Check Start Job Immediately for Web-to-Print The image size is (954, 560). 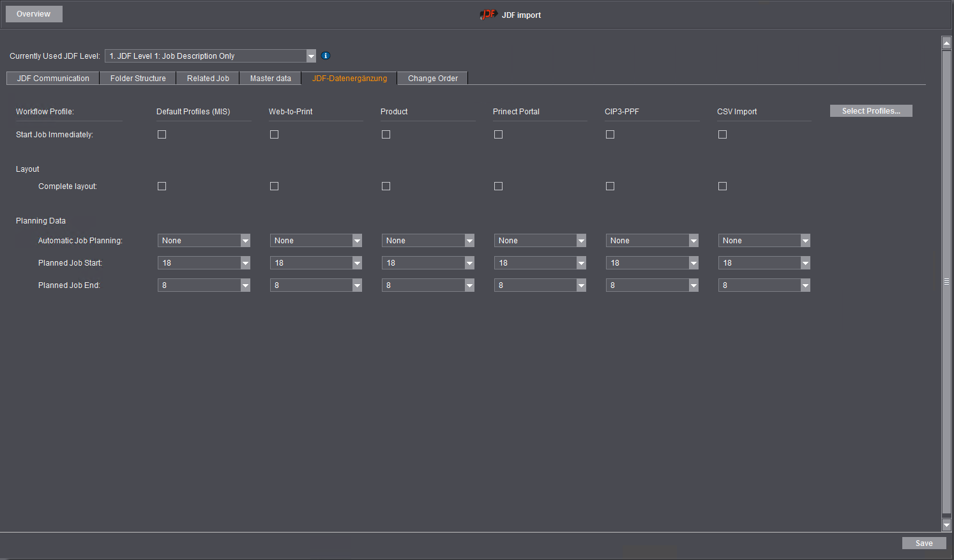pyautogui.click(x=274, y=135)
